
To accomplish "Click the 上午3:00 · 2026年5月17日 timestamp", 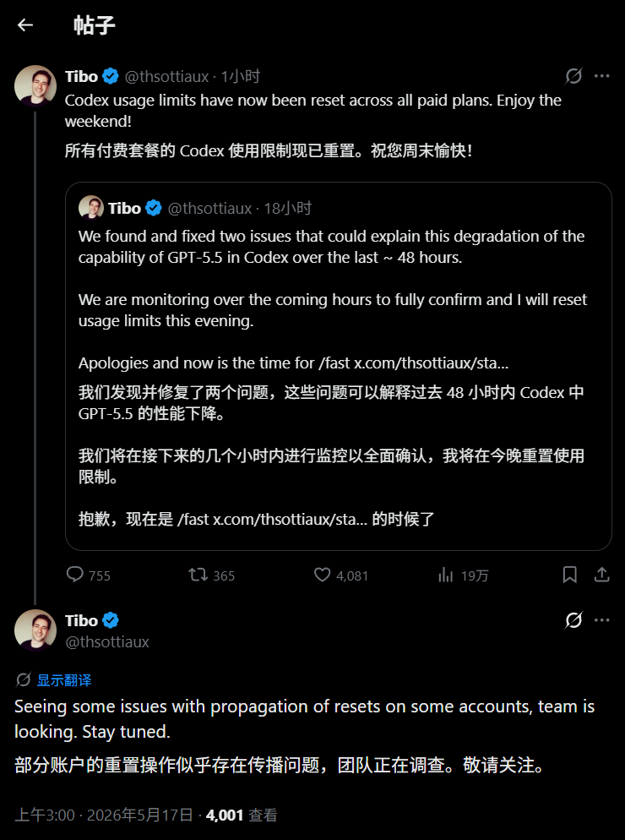I will pyautogui.click(x=103, y=815).
